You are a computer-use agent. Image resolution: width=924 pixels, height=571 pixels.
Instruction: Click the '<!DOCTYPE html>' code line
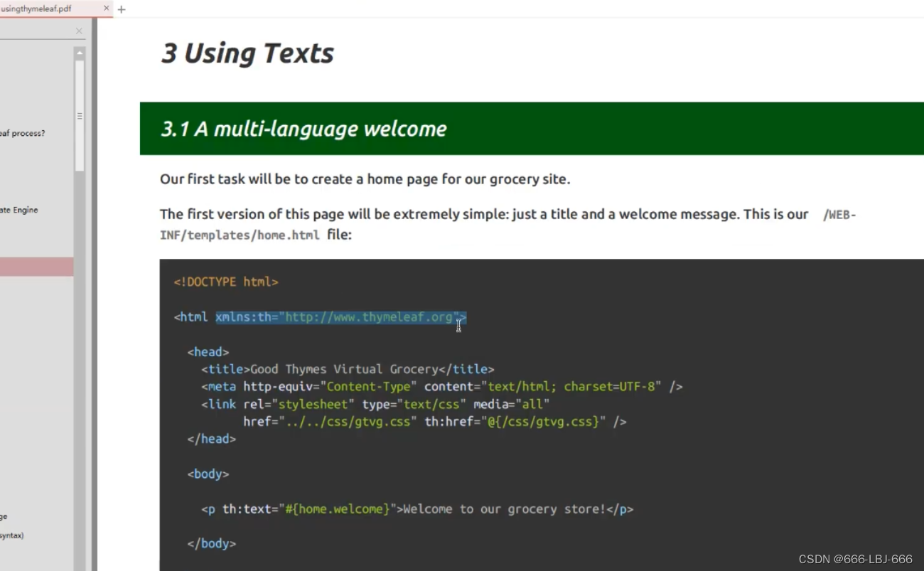pos(226,282)
